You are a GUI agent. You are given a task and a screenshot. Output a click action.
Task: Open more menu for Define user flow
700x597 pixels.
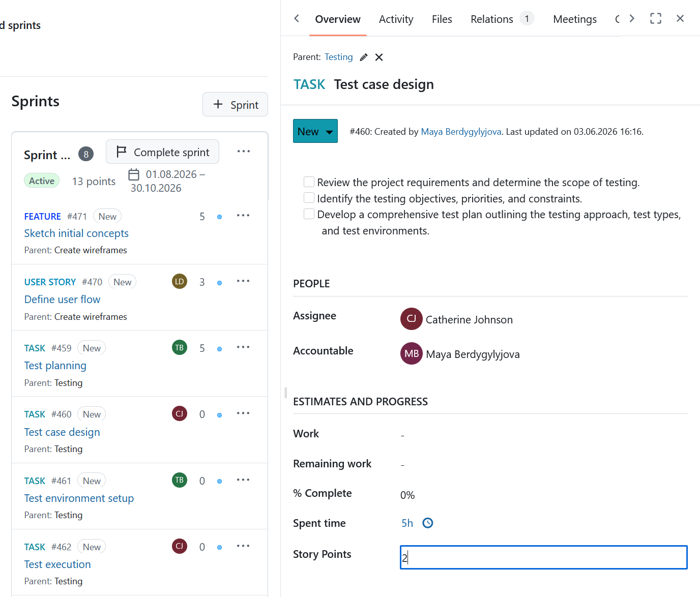click(x=243, y=281)
